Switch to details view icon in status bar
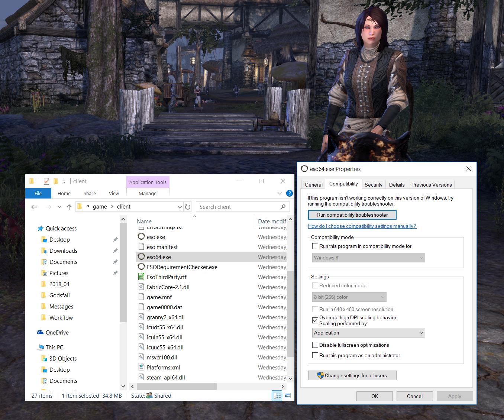This screenshot has width=504, height=420. [x=277, y=396]
